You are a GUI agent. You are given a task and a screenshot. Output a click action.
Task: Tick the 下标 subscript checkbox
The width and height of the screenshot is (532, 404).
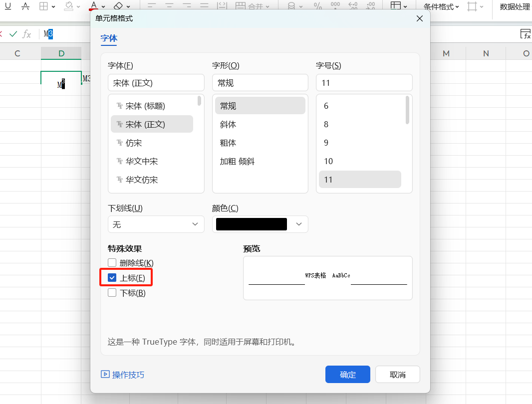[x=112, y=293]
